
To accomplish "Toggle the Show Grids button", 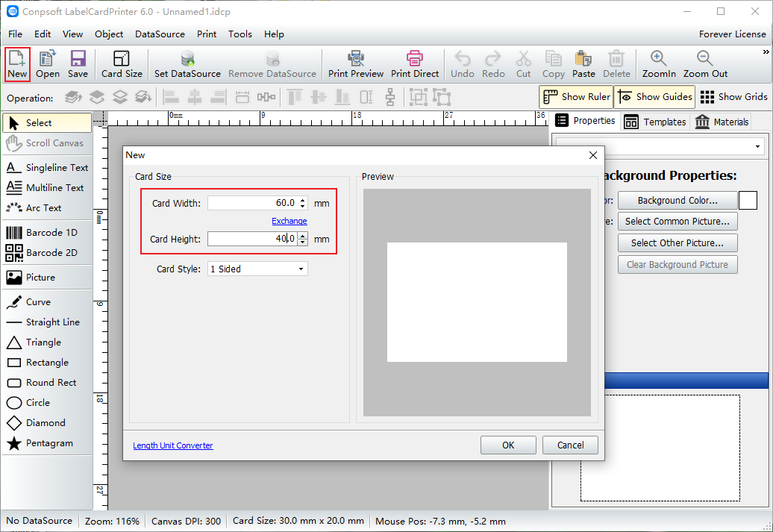I will 733,97.
